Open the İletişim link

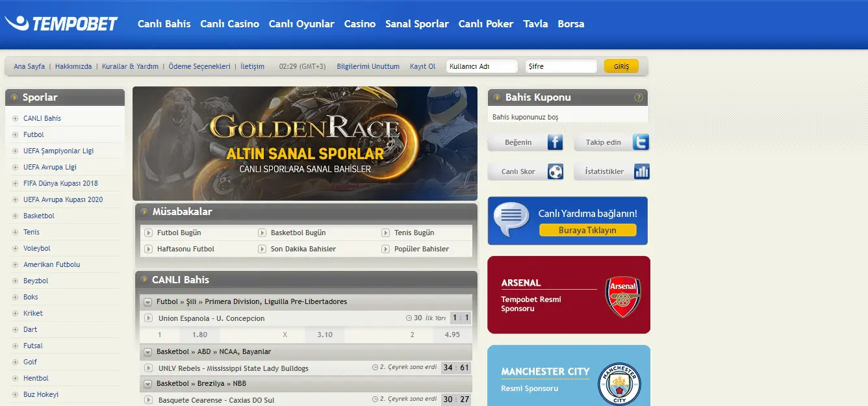tap(252, 66)
